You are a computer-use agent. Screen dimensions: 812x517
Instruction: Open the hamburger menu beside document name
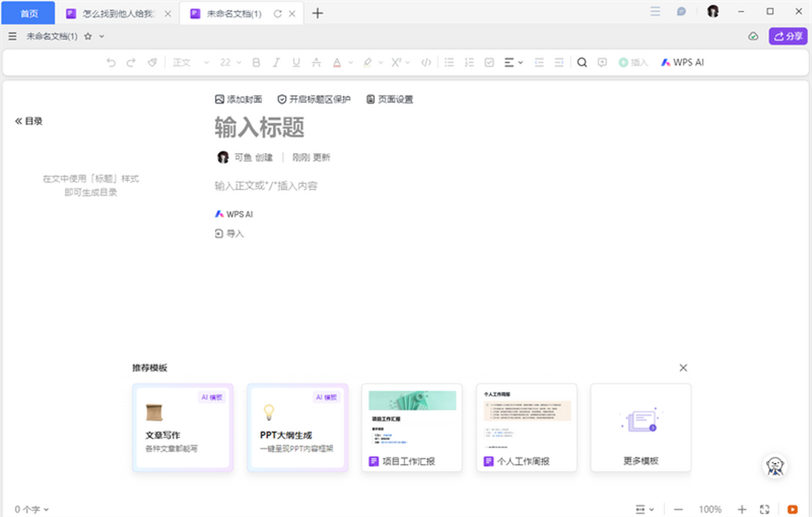point(13,37)
